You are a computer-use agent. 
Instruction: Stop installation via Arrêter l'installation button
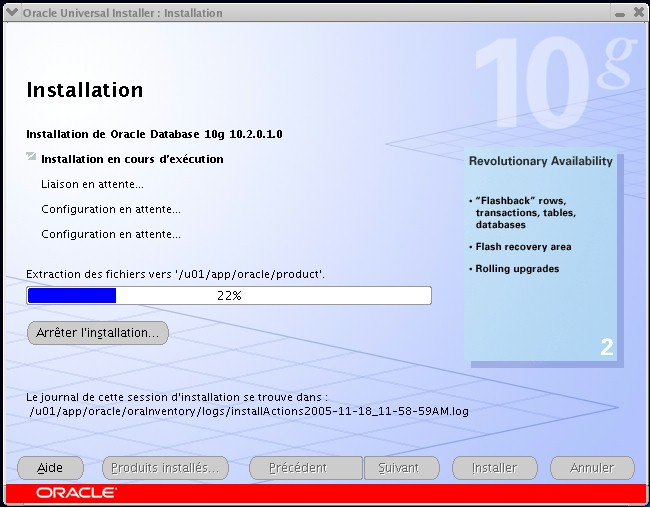click(x=98, y=333)
